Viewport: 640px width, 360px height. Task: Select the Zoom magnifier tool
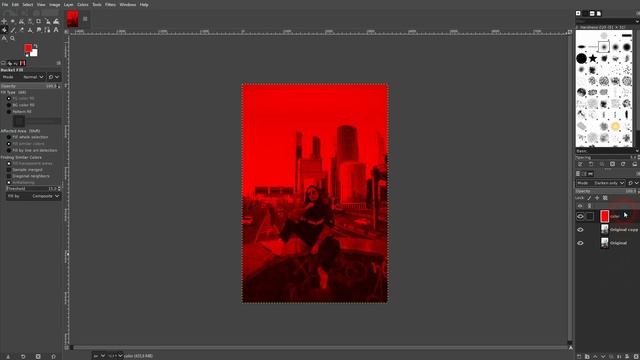[x=13, y=38]
